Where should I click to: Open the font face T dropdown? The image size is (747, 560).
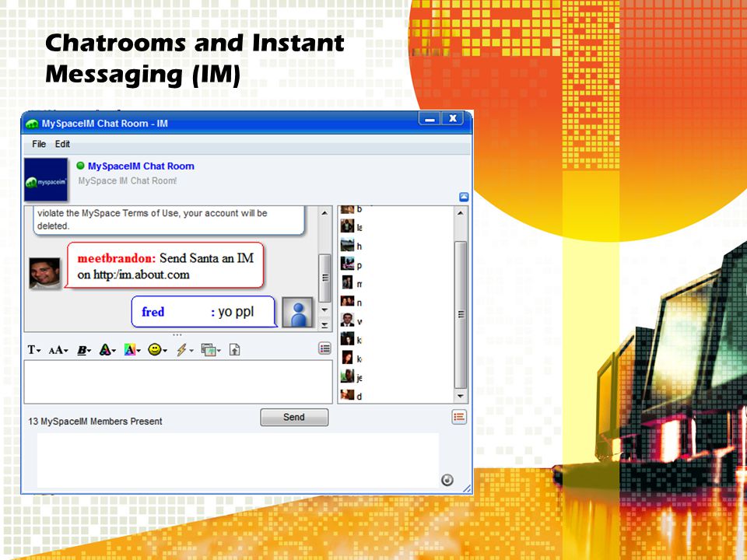tap(33, 350)
